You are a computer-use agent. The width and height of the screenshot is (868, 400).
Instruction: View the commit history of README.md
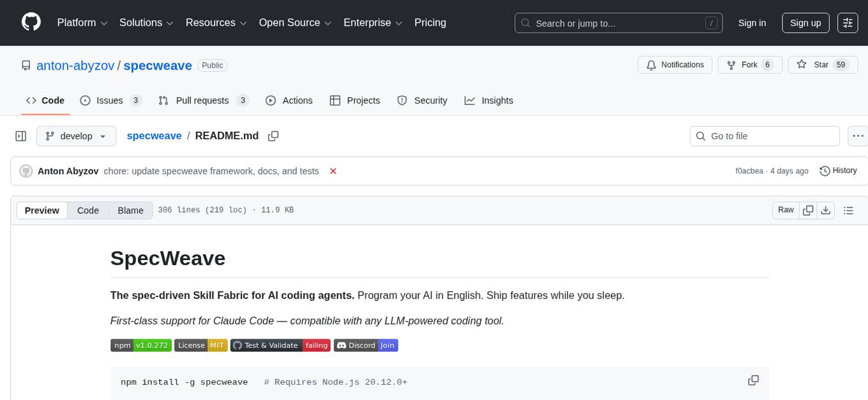click(x=838, y=171)
